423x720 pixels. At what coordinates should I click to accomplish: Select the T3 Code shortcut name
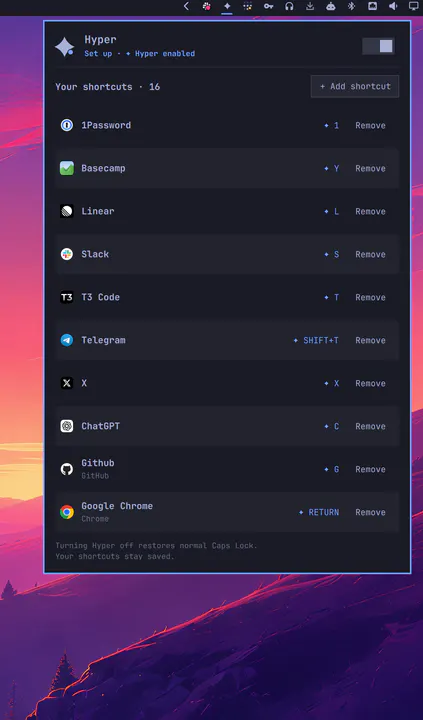(101, 297)
